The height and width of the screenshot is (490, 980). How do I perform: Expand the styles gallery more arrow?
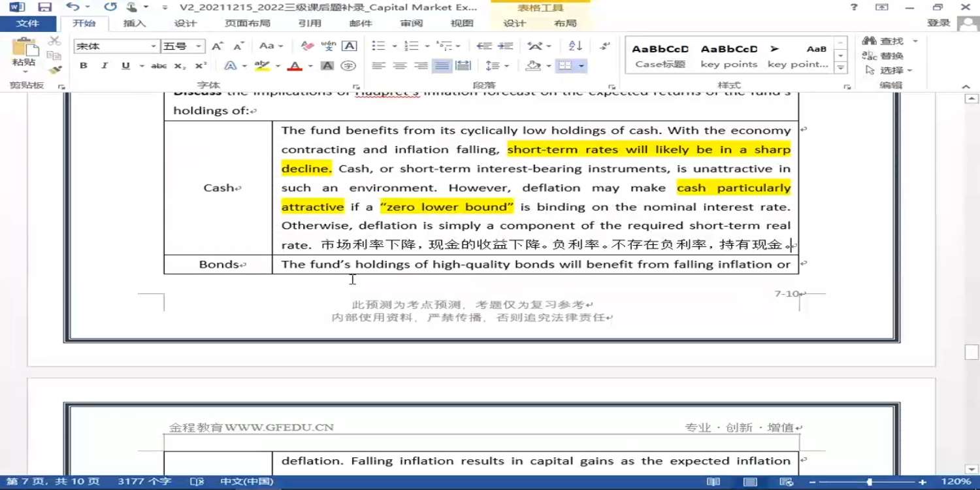[841, 68]
